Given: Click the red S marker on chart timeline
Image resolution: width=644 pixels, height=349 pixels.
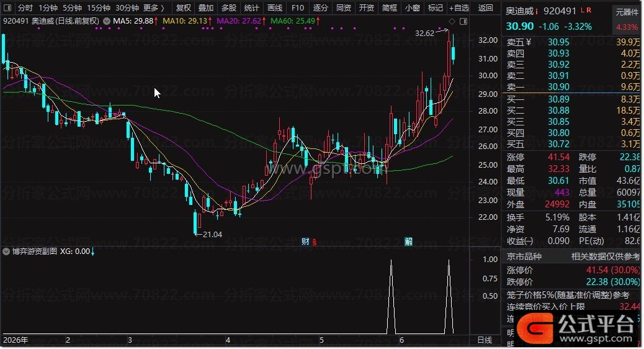Looking at the screenshot, I should (314, 242).
